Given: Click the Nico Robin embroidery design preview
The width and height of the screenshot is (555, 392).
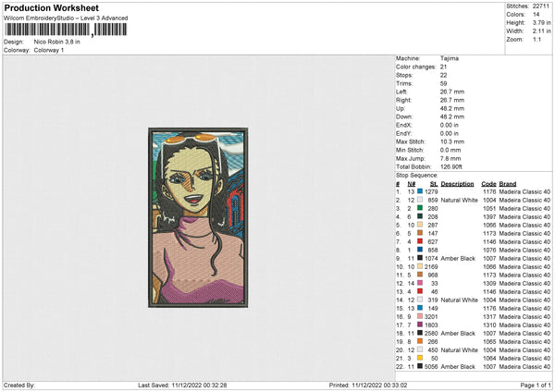Looking at the screenshot, I should [198, 217].
